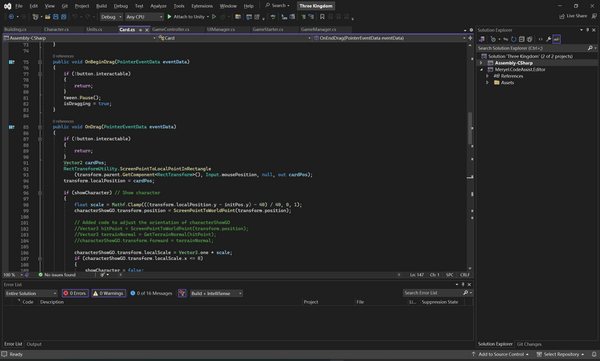Open the File menu

[19, 6]
